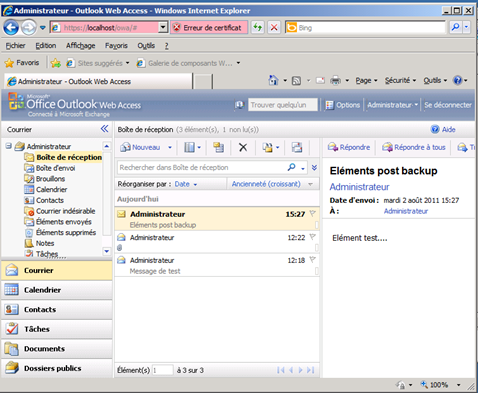Open the Réorganiser par Date dropdown

[186, 184]
